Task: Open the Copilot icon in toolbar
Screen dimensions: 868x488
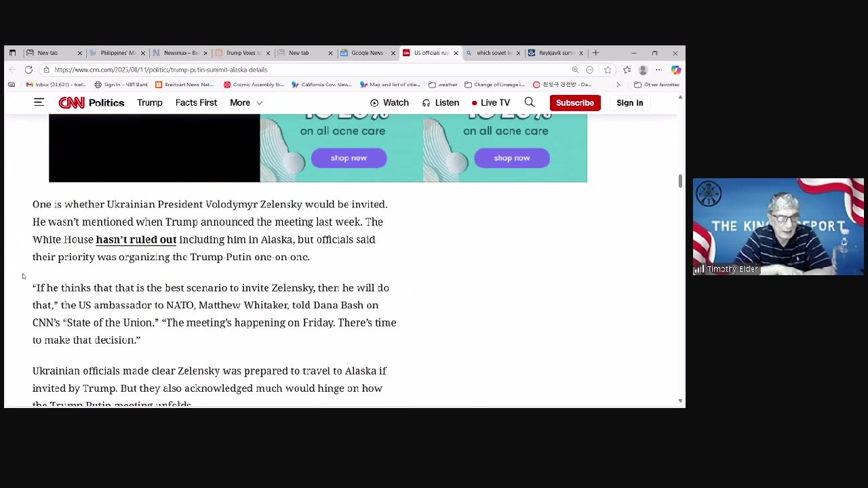Action: (676, 70)
